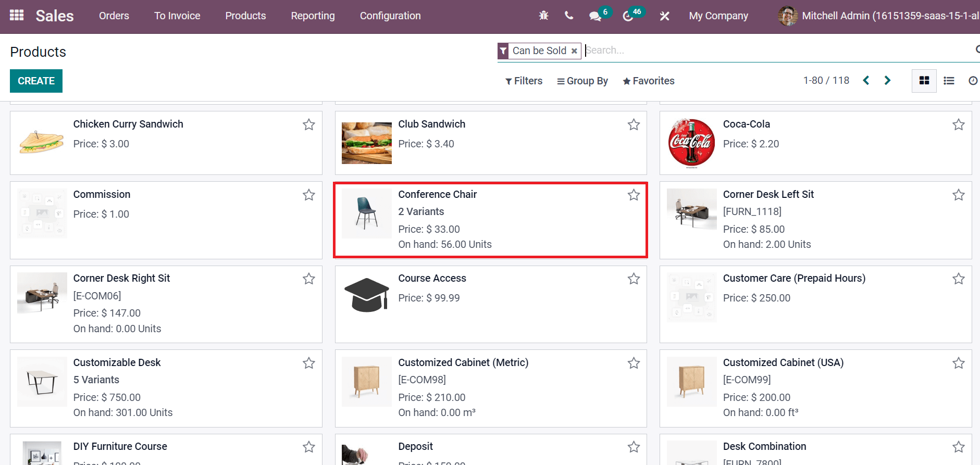Select the Conference Chair '2 Variants' text
980x465 pixels.
421,211
